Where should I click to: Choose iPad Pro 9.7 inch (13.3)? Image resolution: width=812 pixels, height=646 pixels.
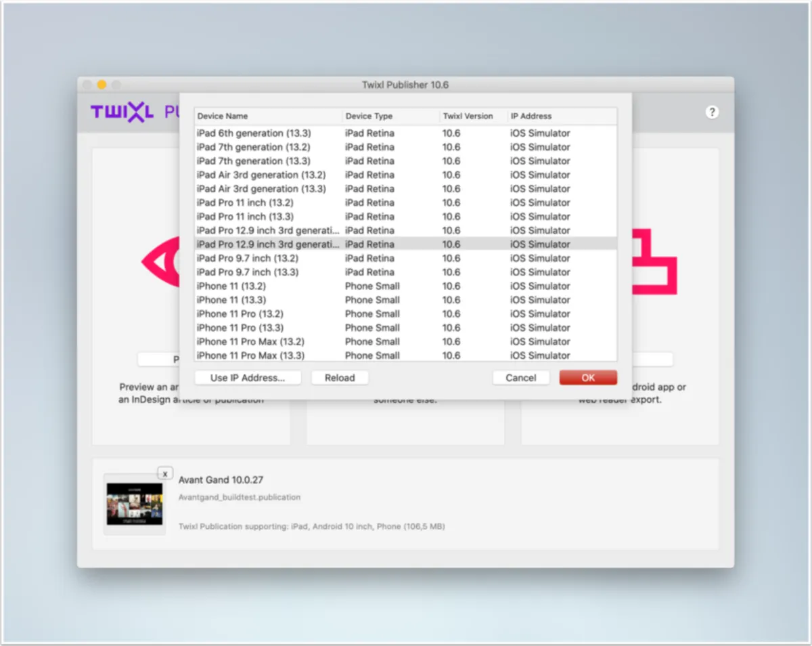tap(405, 272)
